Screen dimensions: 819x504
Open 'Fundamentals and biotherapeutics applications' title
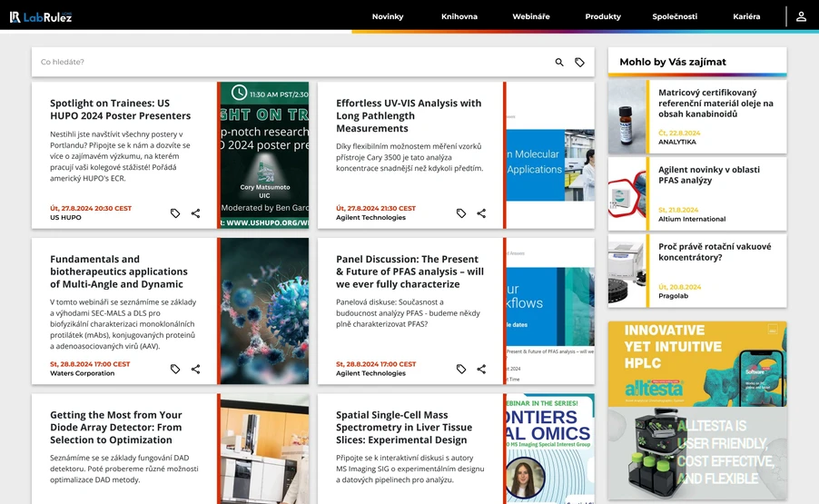point(119,272)
